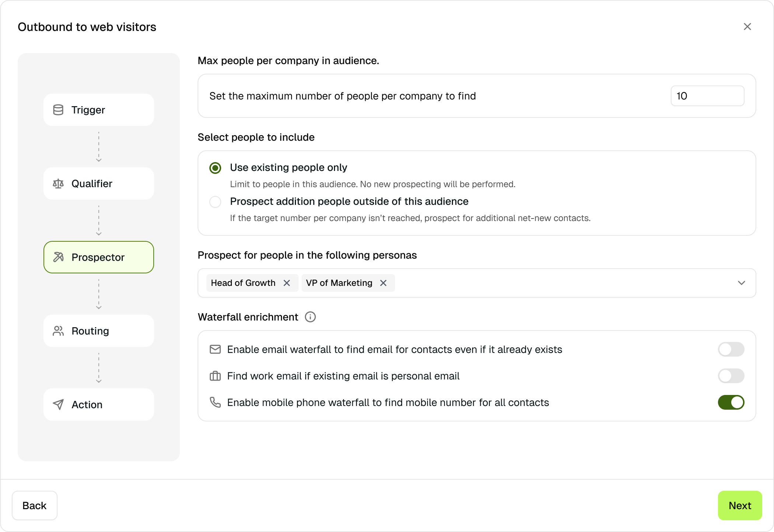Image resolution: width=774 pixels, height=532 pixels.
Task: Click the Back button
Action: (x=35, y=505)
